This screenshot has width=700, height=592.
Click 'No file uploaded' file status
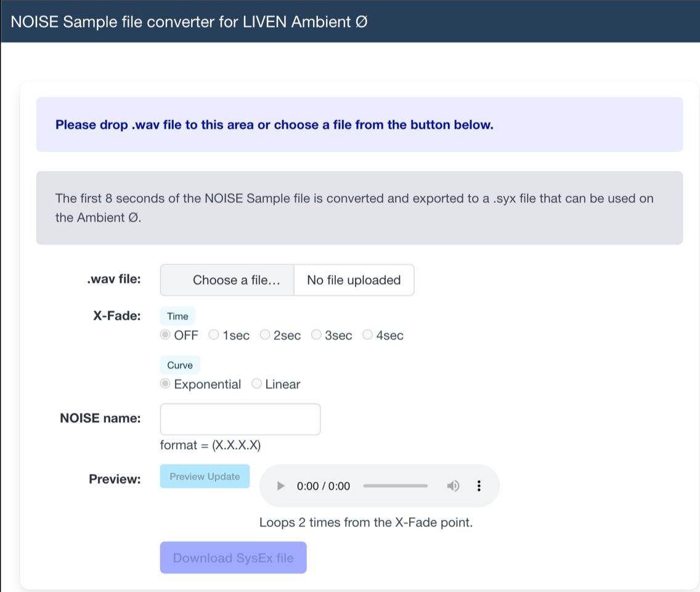[354, 280]
